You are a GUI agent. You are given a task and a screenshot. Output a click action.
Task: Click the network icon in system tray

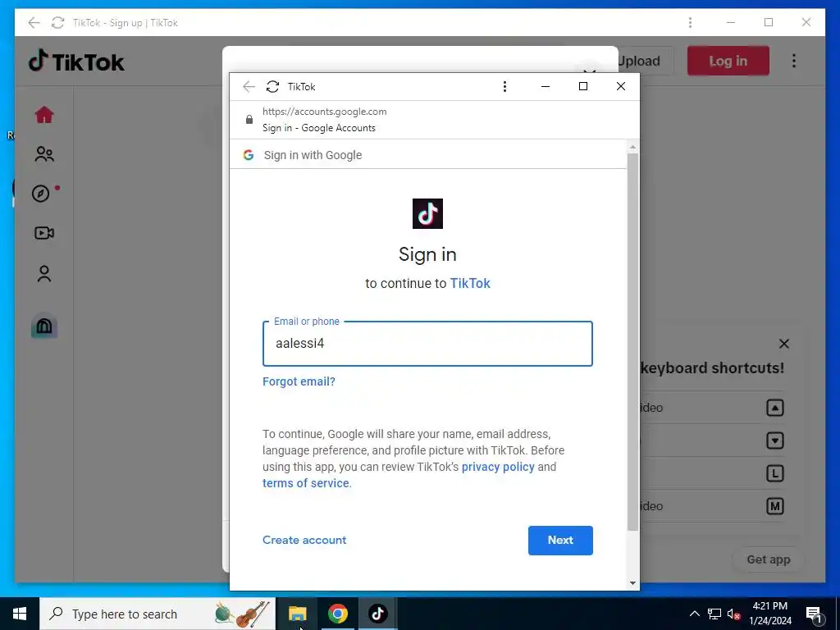(x=714, y=614)
